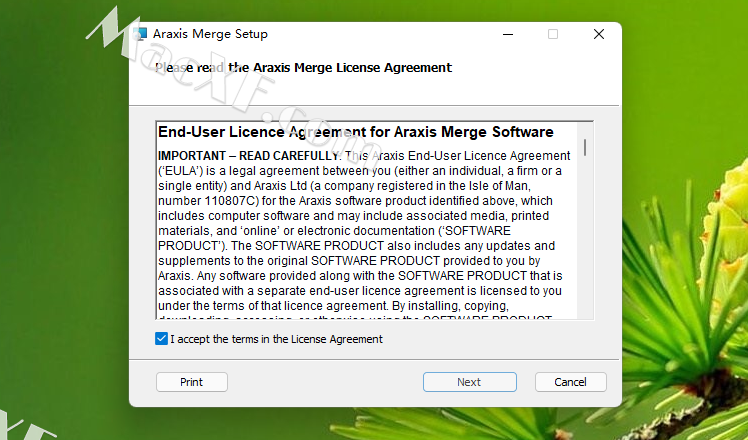Proceed with the Next button
The height and width of the screenshot is (440, 748).
[x=470, y=382]
